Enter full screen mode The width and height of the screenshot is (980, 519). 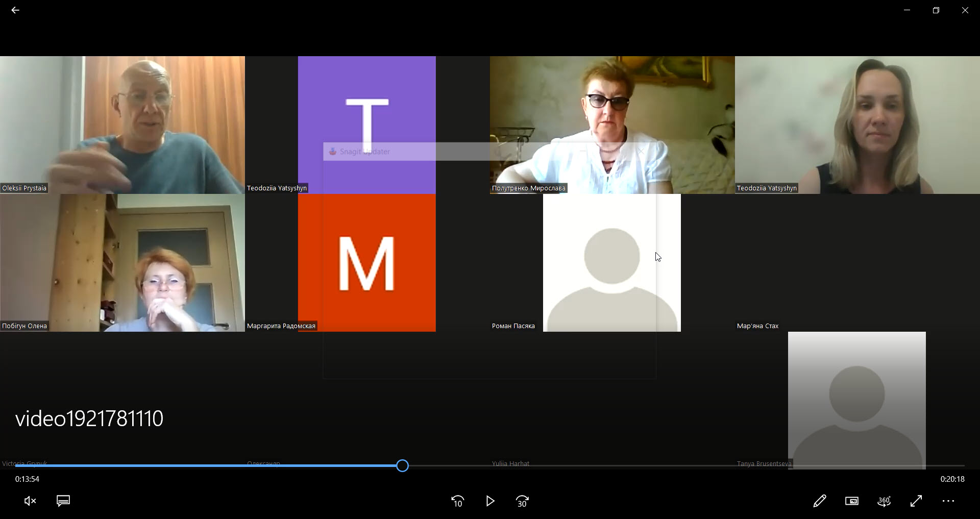[916, 501]
